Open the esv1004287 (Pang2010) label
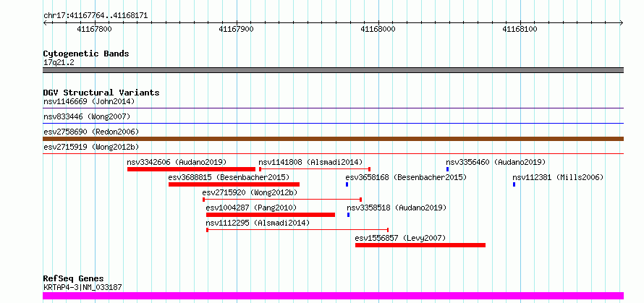 [x=251, y=208]
